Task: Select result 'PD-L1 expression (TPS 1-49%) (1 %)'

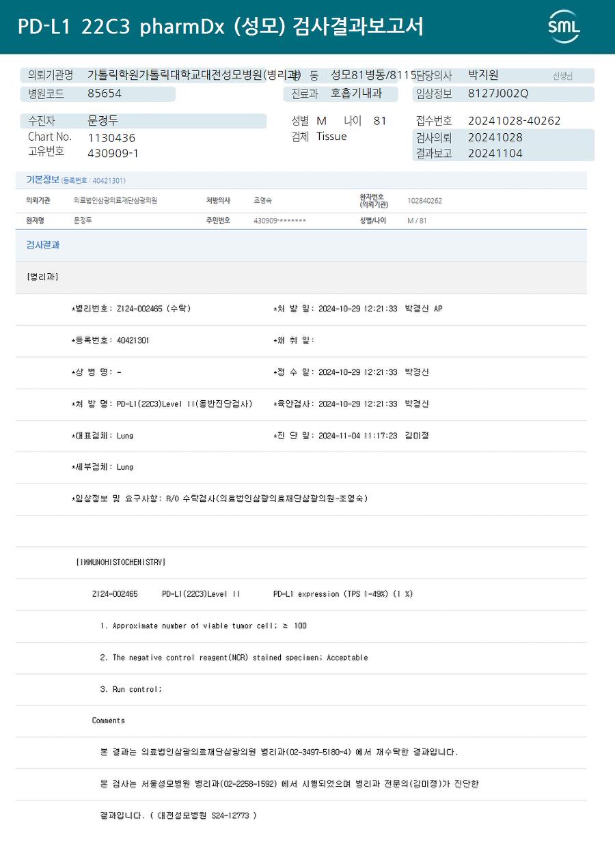Action: [343, 594]
